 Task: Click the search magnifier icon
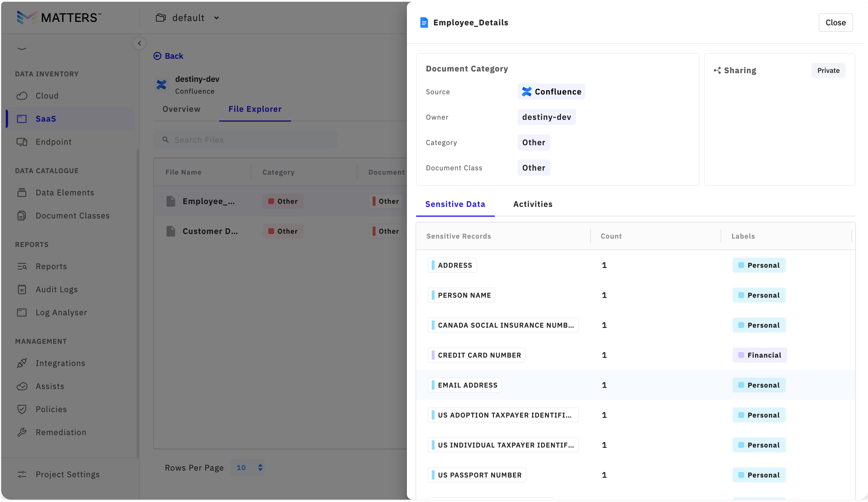(x=166, y=139)
